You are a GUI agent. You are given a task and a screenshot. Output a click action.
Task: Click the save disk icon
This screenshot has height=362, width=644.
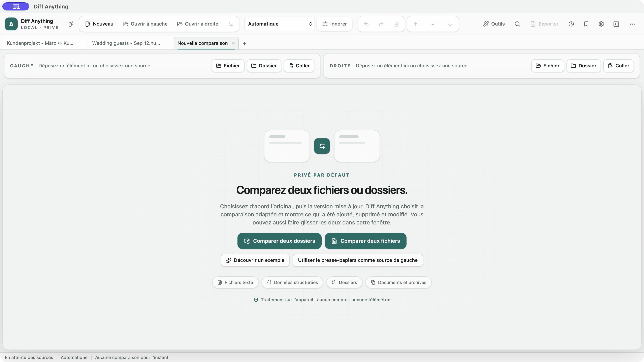coord(396,24)
